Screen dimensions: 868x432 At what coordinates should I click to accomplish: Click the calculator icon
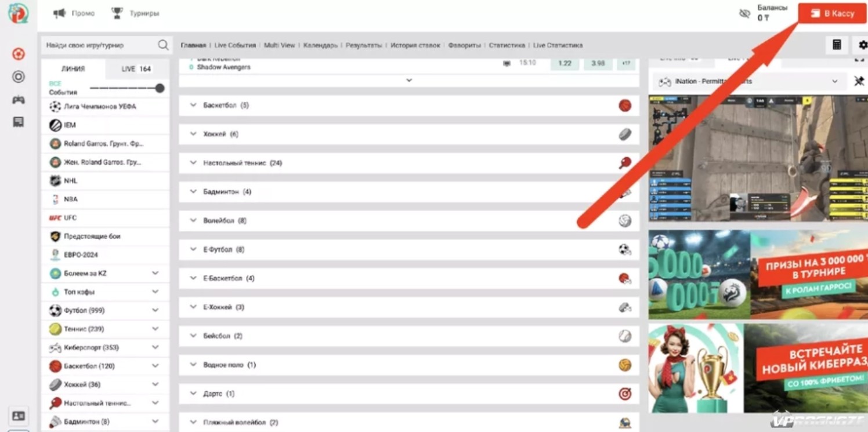point(837,45)
